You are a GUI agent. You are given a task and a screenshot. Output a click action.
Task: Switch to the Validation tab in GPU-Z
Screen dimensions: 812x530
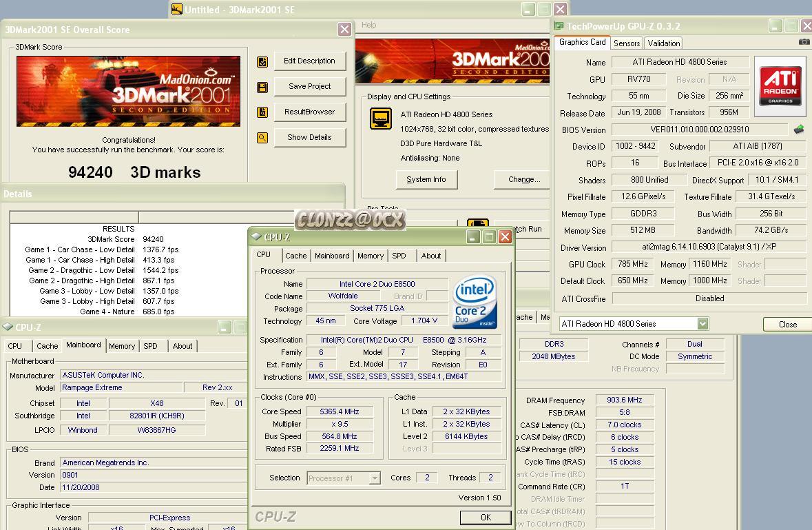(663, 43)
